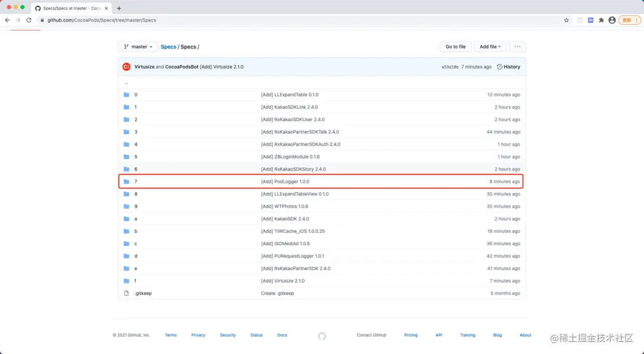This screenshot has height=354, width=644.
Task: Open commit [Add] KakaoSDKLink 2.4.0
Action: coord(289,107)
